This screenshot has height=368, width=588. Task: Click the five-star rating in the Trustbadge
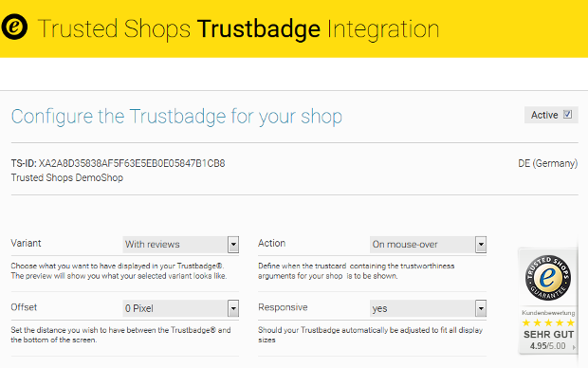(x=548, y=323)
